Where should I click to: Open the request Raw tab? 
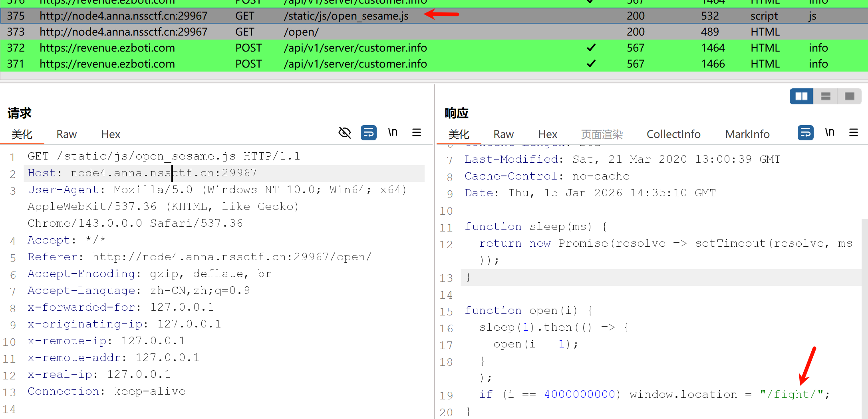coord(66,134)
